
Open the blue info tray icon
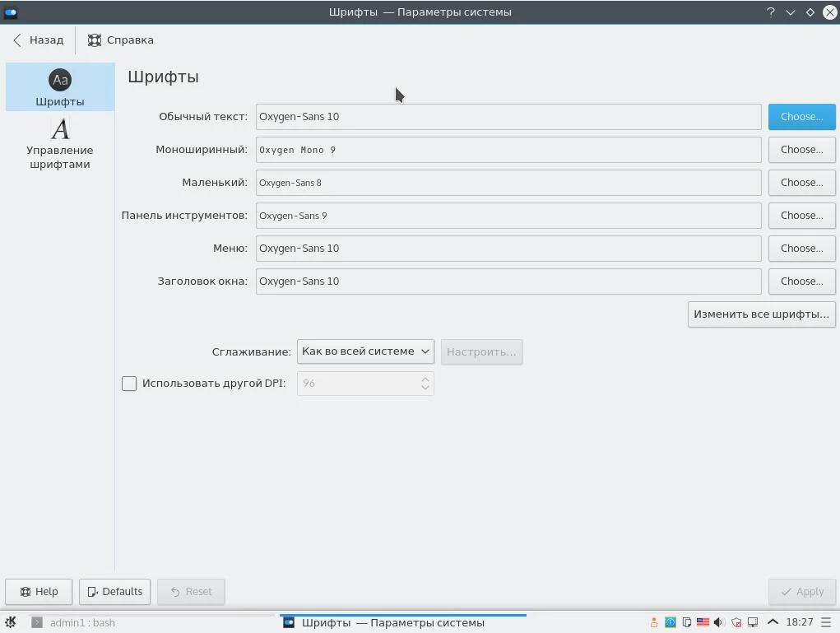[x=671, y=622]
